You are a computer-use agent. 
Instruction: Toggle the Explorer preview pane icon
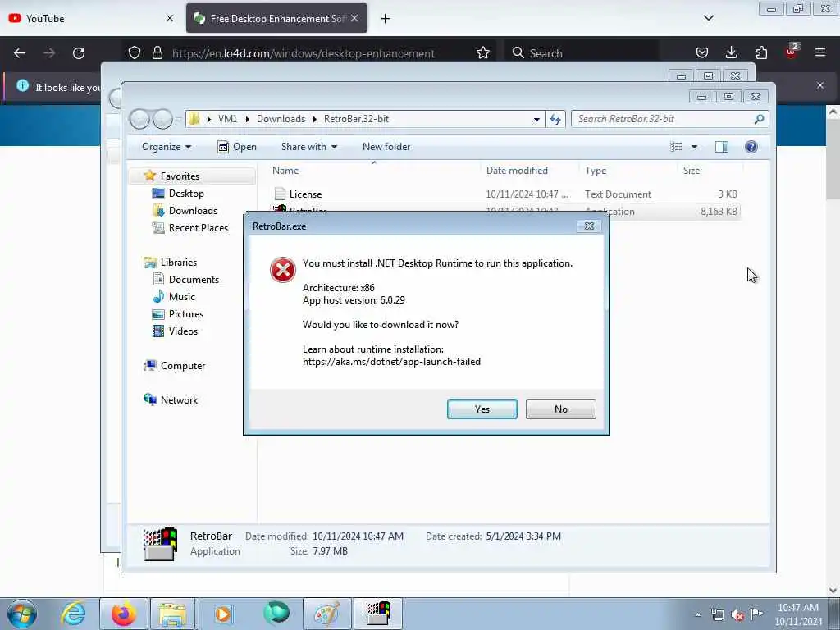(722, 147)
